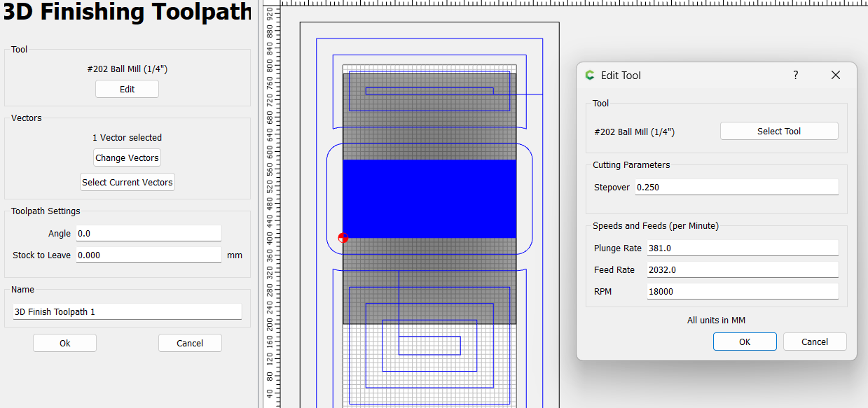Click Select Current Vectors button
The width and height of the screenshot is (868, 408).
point(127,182)
